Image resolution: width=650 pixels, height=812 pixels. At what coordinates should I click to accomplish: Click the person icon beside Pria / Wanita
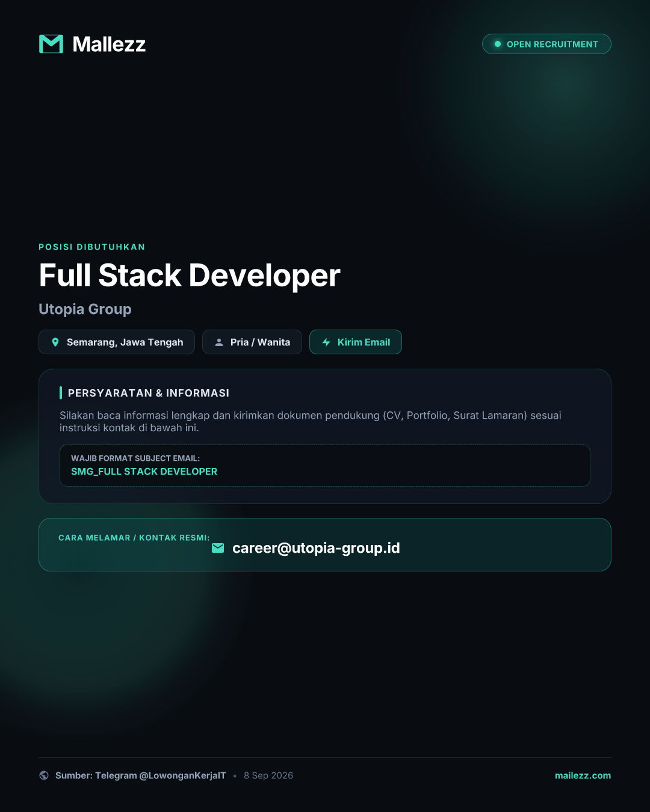tap(219, 342)
